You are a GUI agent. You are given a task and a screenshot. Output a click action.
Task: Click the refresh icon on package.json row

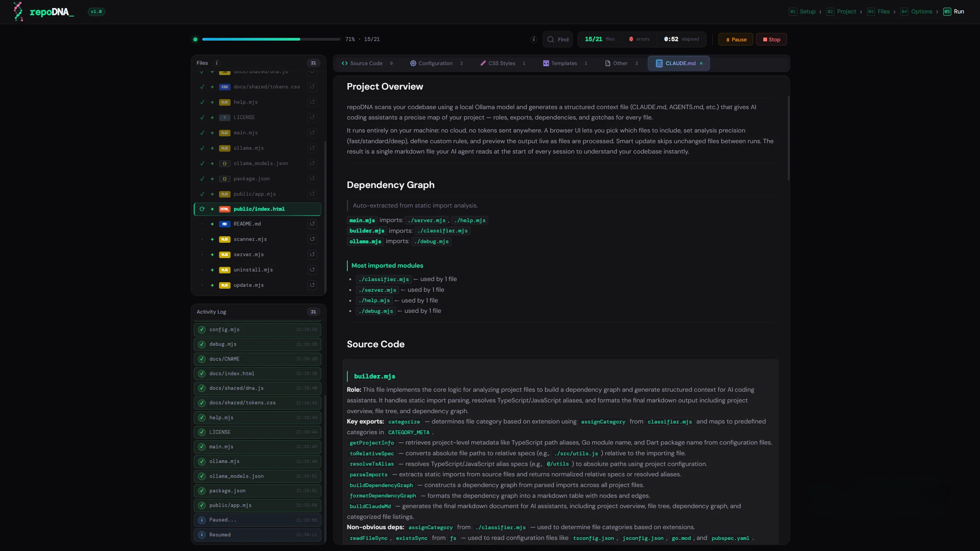click(312, 179)
